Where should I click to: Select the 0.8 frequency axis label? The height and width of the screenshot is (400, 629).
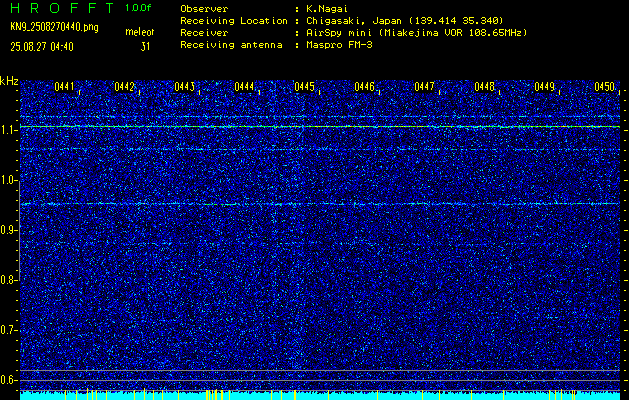click(x=7, y=280)
